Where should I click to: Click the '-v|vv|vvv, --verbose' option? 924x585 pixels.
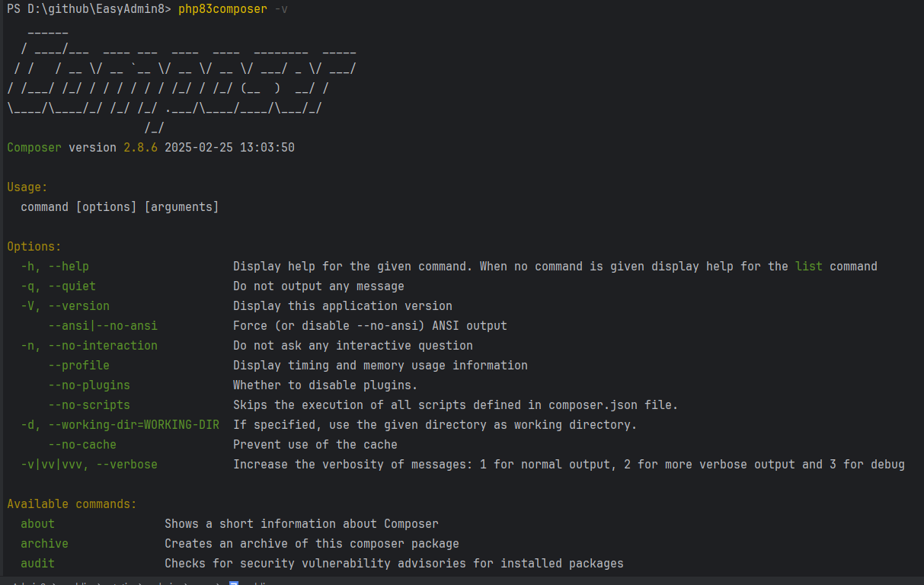89,465
